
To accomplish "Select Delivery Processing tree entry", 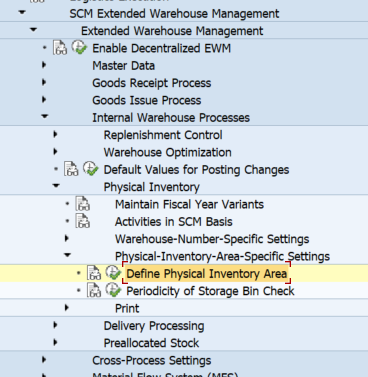I will pos(154,326).
